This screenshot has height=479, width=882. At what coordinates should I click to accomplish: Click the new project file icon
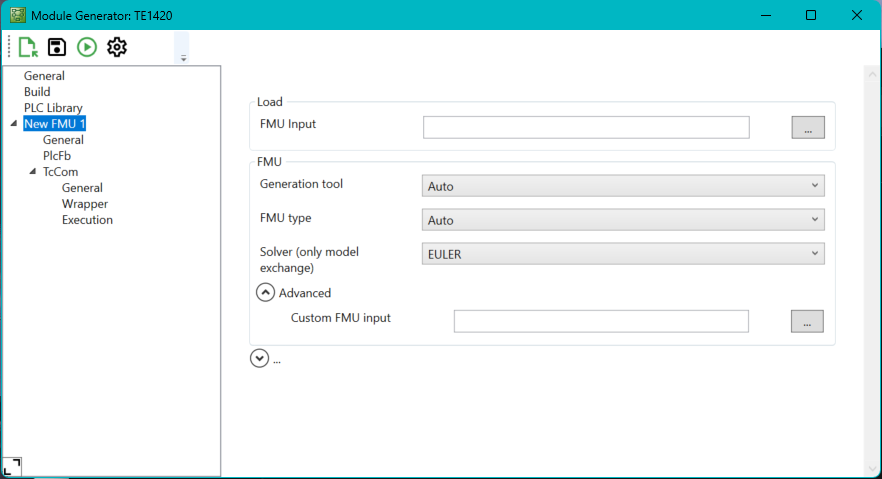tap(27, 47)
